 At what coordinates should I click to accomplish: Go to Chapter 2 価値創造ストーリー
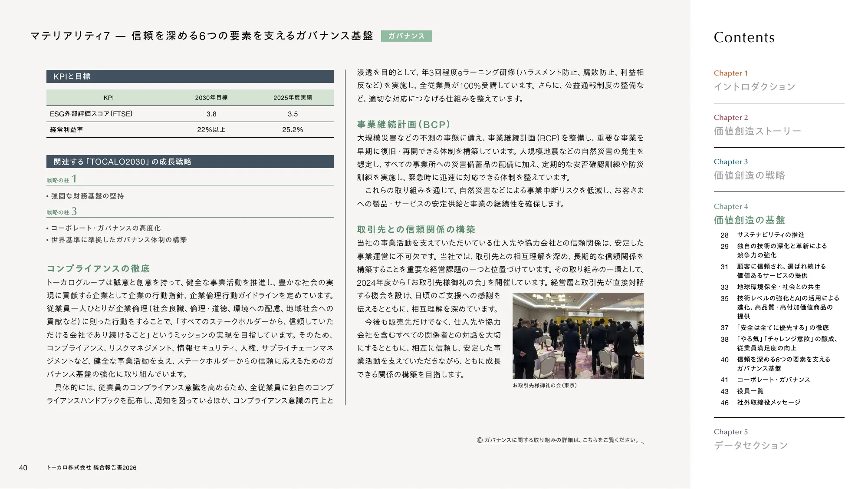pyautogui.click(x=757, y=125)
